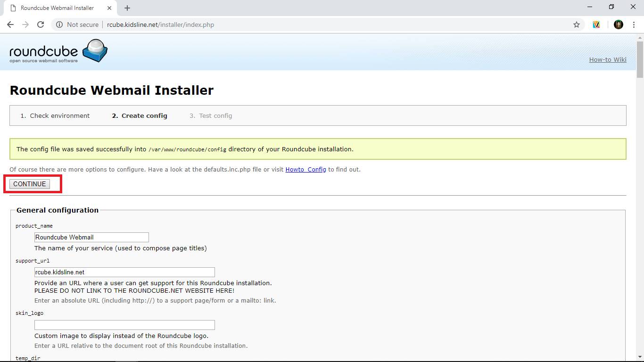
Task: Open the colorful V browser extension
Action: click(596, 25)
